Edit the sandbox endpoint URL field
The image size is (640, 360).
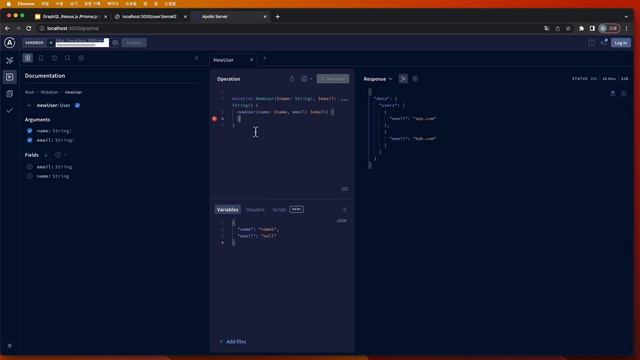tap(82, 42)
